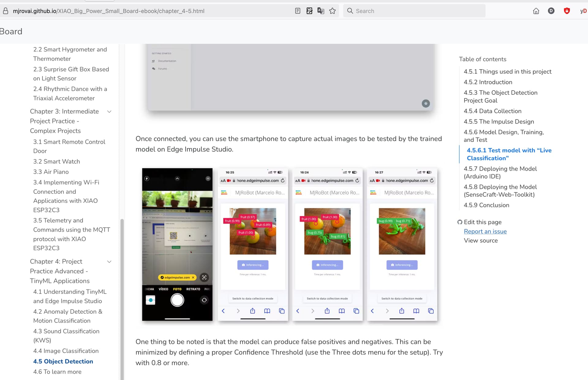Toggle reader view icon

click(297, 11)
